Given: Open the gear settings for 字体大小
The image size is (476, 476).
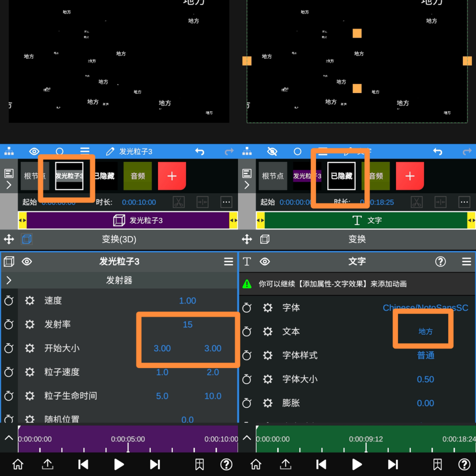Looking at the screenshot, I should 268,379.
